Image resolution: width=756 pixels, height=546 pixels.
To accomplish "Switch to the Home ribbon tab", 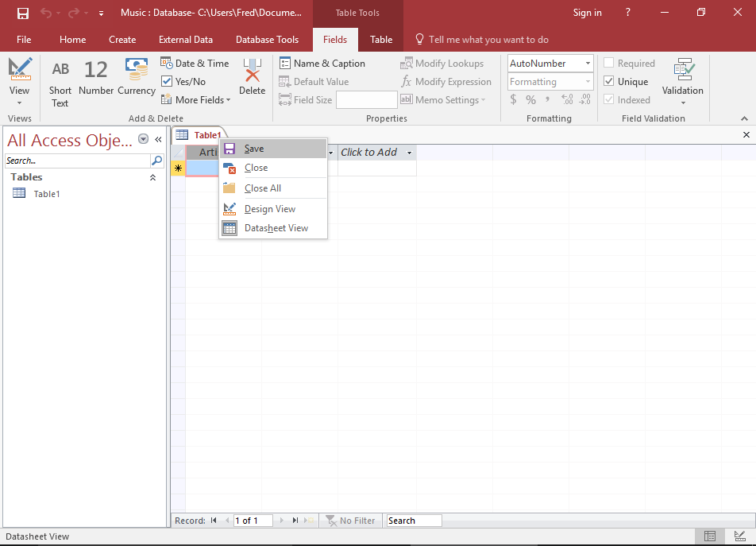I will pyautogui.click(x=73, y=40).
